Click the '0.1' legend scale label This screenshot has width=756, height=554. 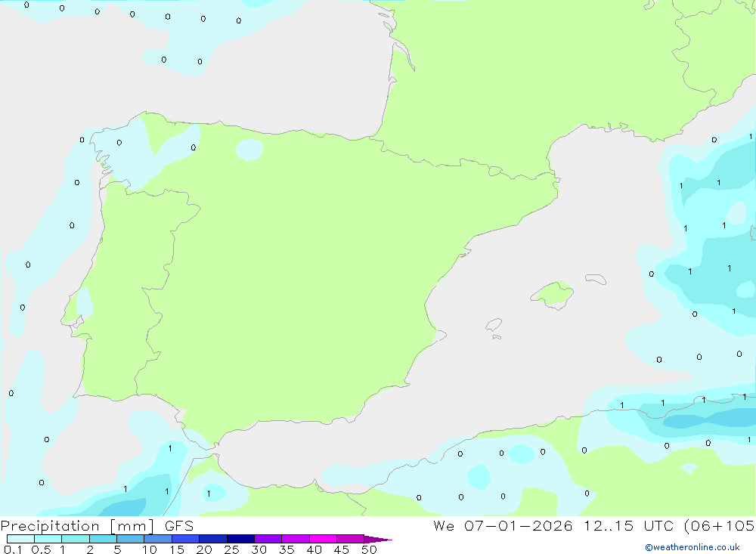click(13, 549)
